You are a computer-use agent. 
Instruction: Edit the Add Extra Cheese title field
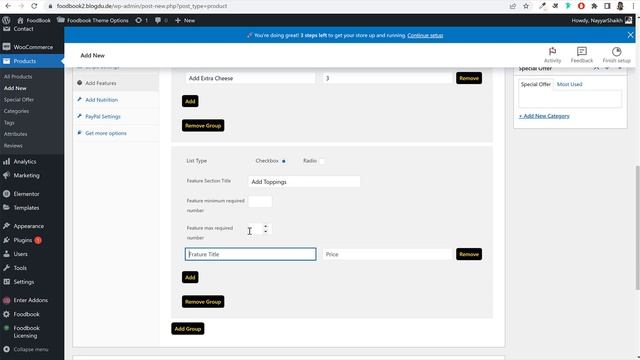coord(250,78)
